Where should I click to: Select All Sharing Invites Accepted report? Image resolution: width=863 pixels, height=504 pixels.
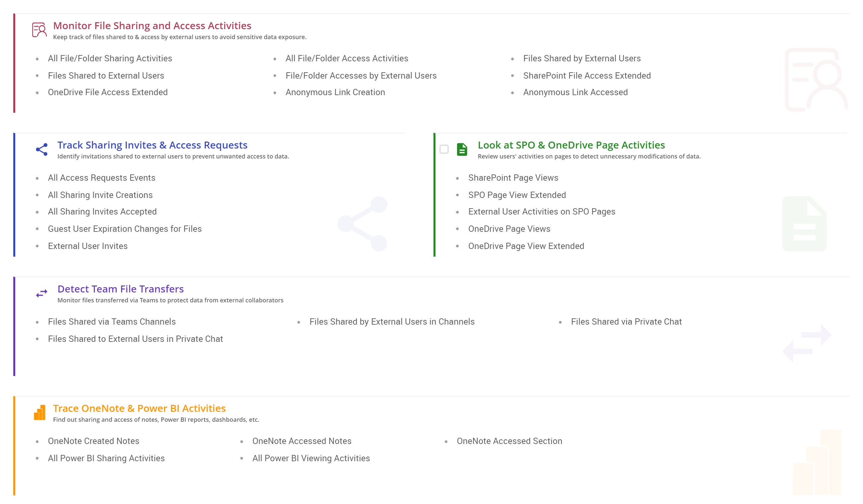pos(102,212)
